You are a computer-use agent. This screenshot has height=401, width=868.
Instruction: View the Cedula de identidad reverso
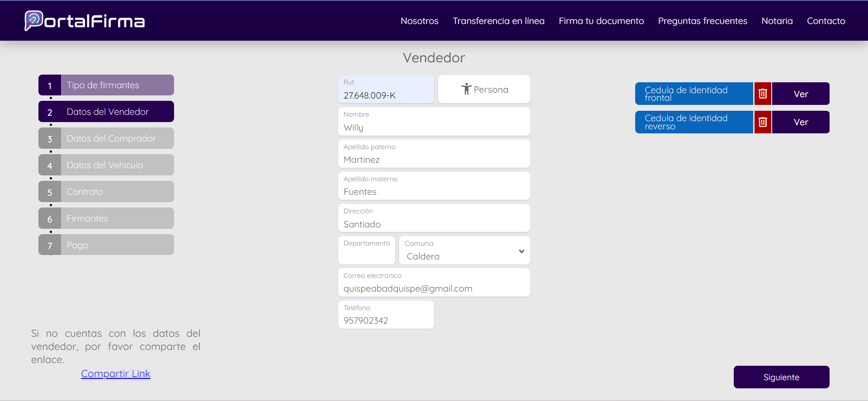click(800, 122)
